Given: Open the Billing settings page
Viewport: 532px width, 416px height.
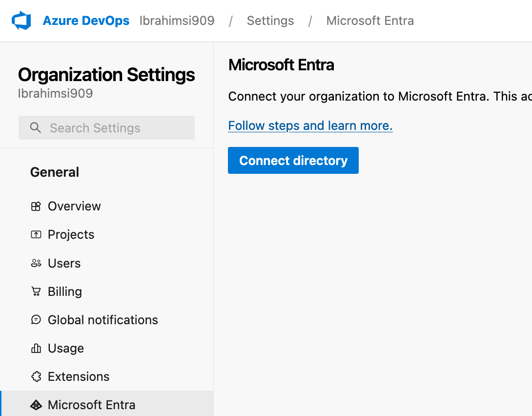Looking at the screenshot, I should (x=65, y=291).
